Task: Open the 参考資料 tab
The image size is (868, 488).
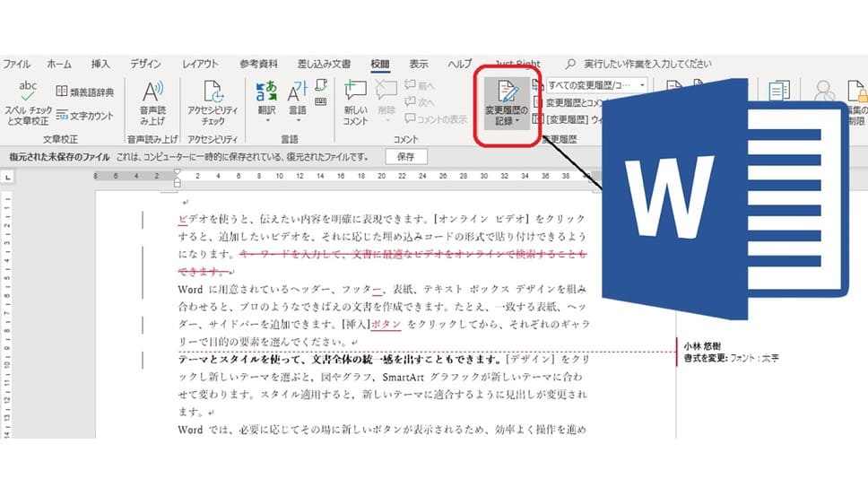Action: (x=258, y=64)
